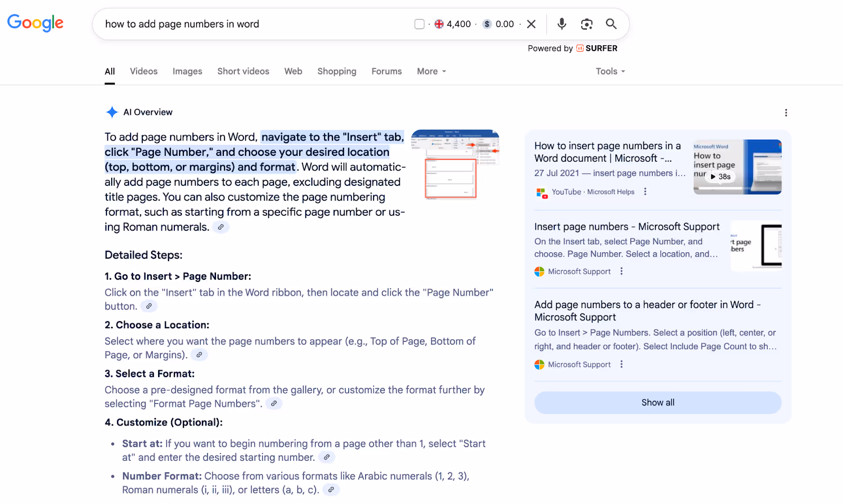Click the Word screenshot thumbnail in overview
This screenshot has height=504, width=843.
click(455, 164)
